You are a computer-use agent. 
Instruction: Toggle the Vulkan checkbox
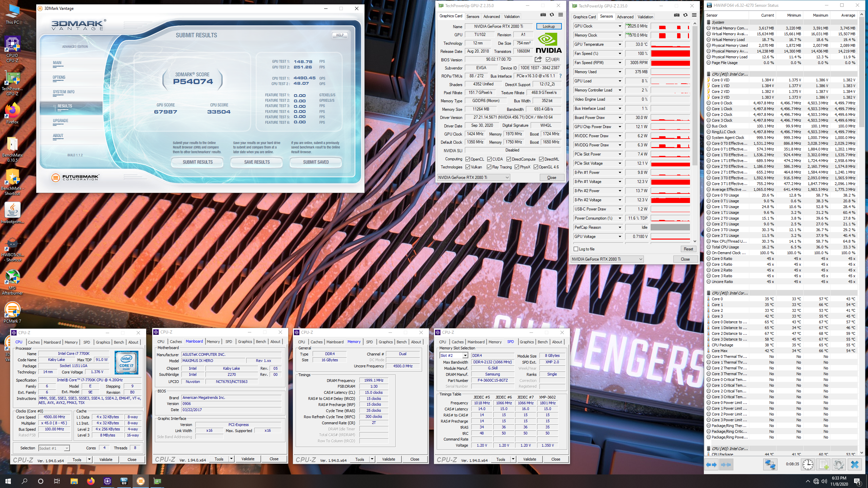tap(468, 167)
